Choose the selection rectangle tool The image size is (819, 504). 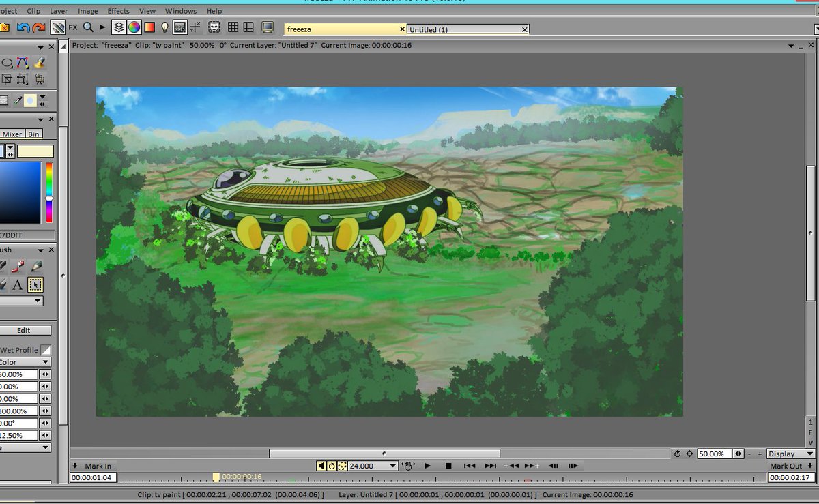tap(35, 284)
